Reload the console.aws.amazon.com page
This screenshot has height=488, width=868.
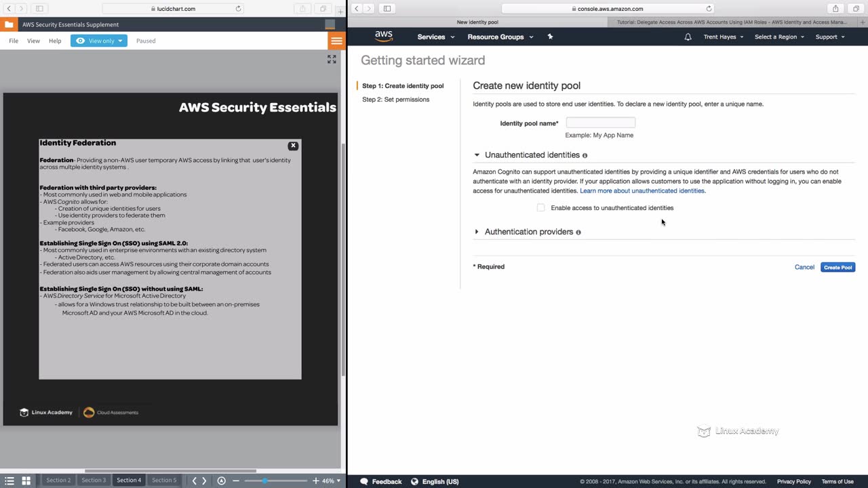click(709, 9)
